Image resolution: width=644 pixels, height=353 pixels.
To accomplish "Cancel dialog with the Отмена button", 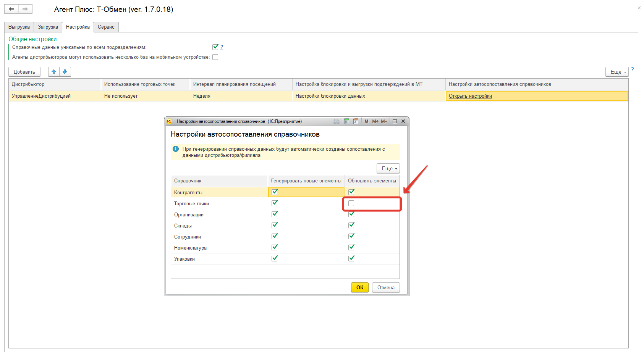I will click(386, 287).
